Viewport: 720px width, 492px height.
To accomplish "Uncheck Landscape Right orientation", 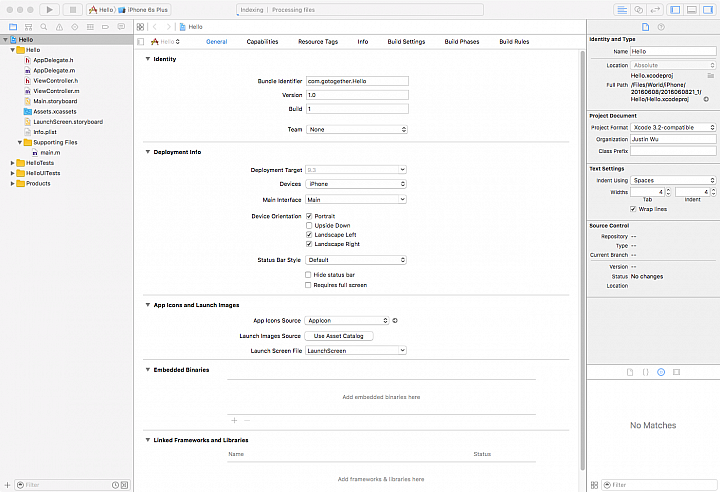I will pos(309,244).
